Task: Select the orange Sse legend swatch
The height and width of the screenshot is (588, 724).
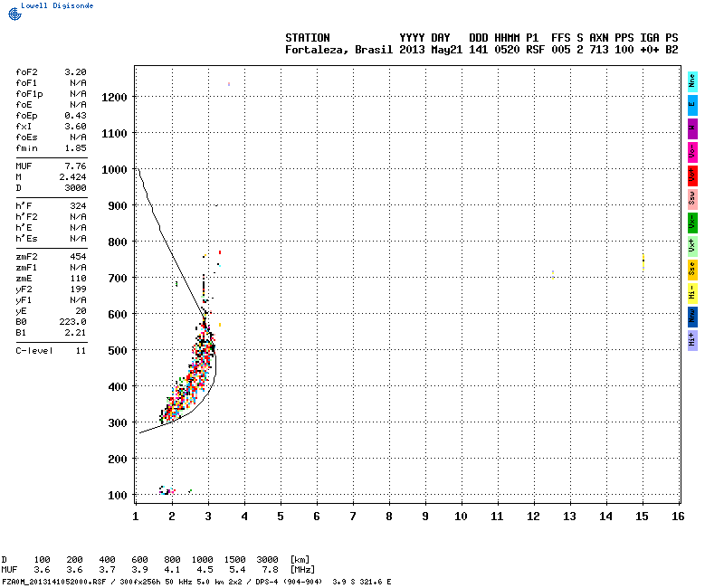Action: [692, 270]
